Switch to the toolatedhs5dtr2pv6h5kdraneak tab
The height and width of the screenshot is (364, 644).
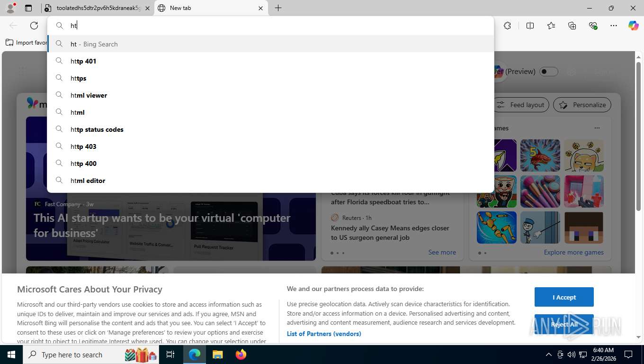tap(98, 8)
